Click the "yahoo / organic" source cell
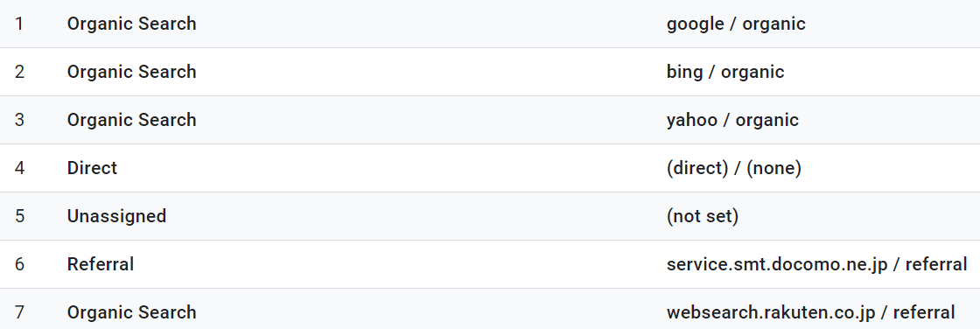The width and height of the screenshot is (980, 329). click(x=732, y=120)
